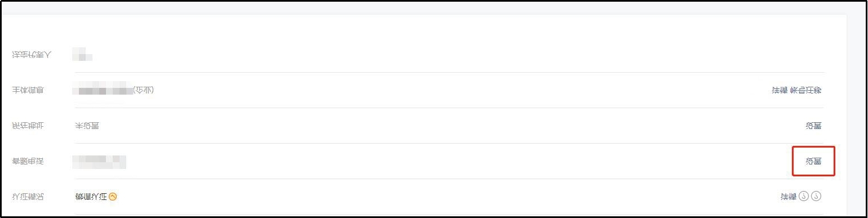
Task: Click the blurred 主体信息 company name
Action: 103,90
